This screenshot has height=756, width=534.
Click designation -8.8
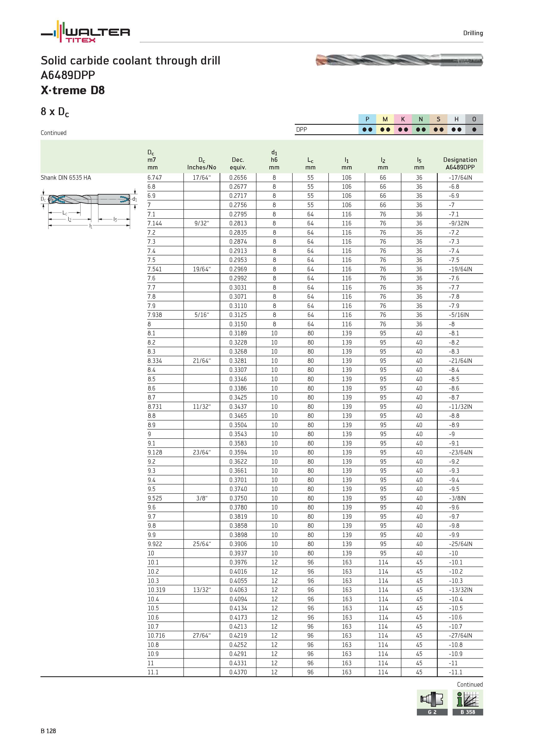coord(454,416)
